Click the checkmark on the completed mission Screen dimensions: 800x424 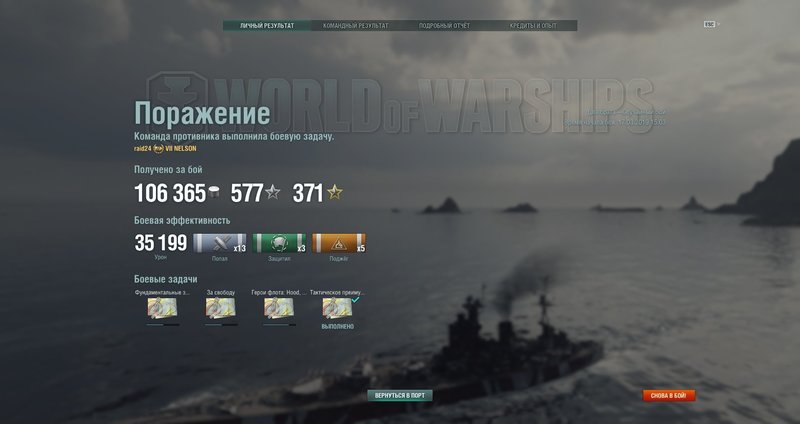coord(356,300)
